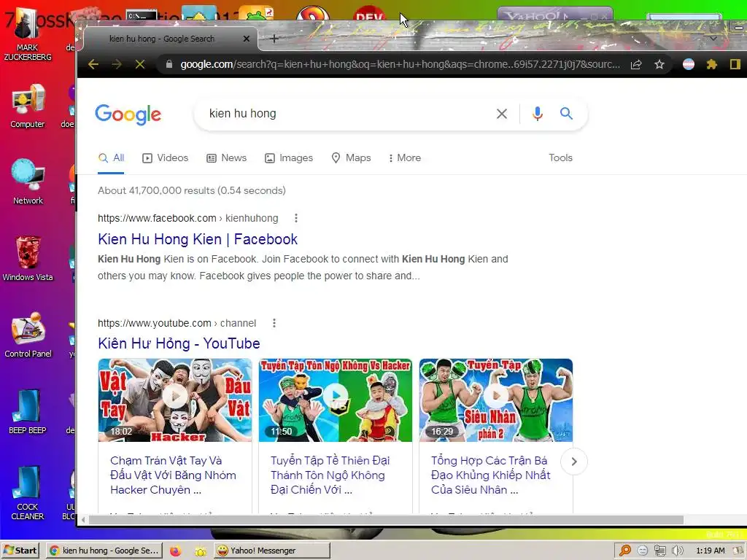
Task: Start voice search with microphone icon
Action: [538, 114]
